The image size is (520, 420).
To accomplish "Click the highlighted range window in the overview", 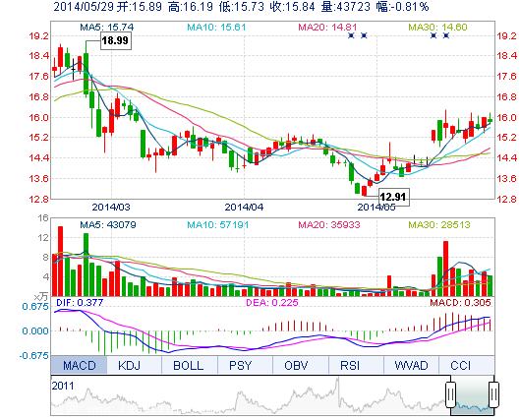I will point(472,395).
